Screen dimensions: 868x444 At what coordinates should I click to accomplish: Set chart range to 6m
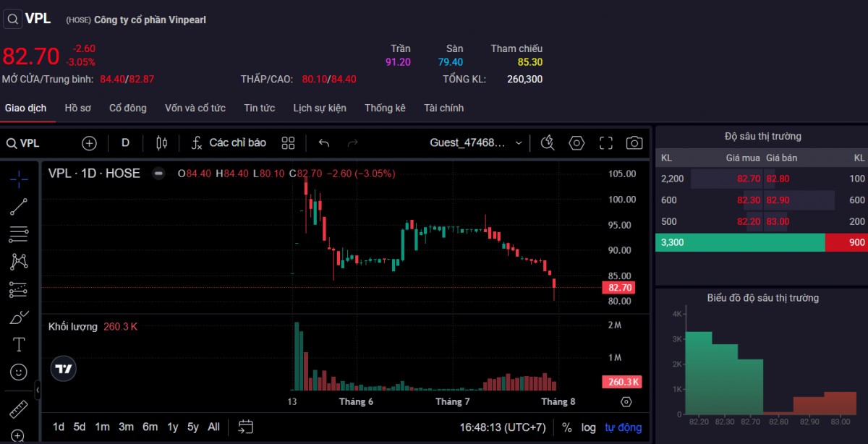point(150,427)
